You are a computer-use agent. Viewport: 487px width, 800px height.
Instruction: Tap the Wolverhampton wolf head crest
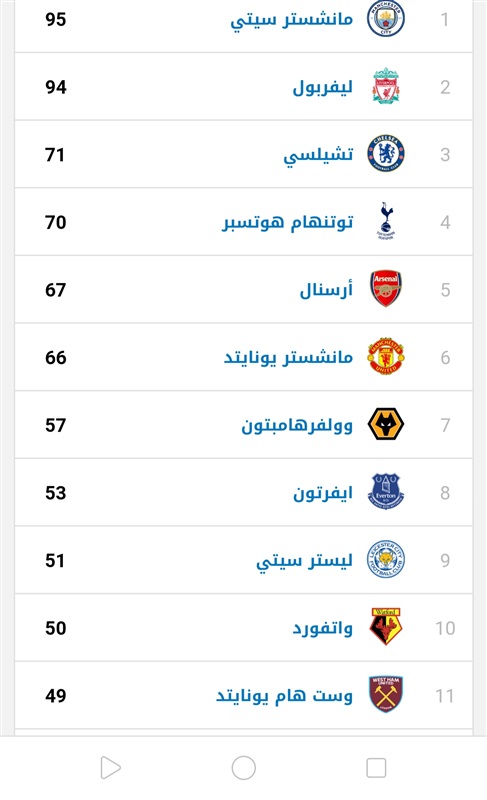pyautogui.click(x=386, y=423)
